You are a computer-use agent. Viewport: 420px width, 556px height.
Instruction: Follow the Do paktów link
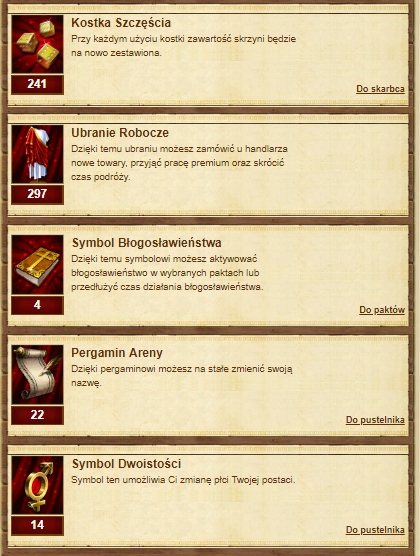tap(382, 310)
